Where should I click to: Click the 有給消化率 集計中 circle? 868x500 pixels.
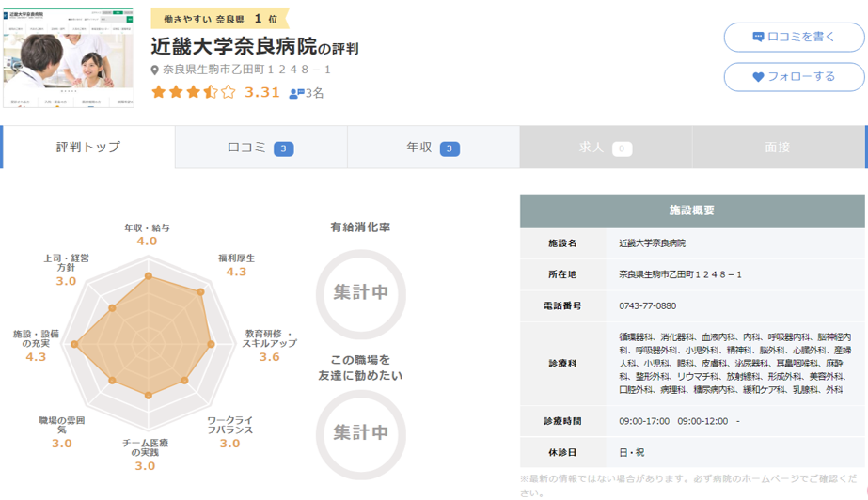pos(361,293)
